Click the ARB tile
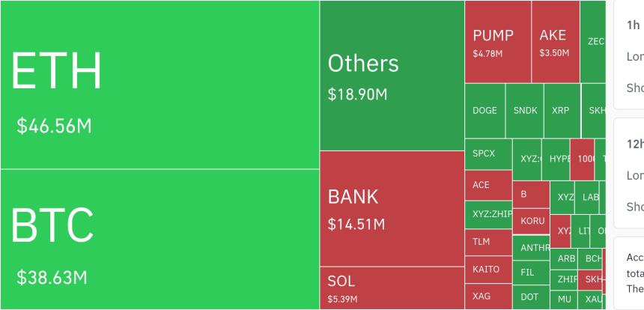The width and height of the screenshot is (644, 310). (564, 258)
